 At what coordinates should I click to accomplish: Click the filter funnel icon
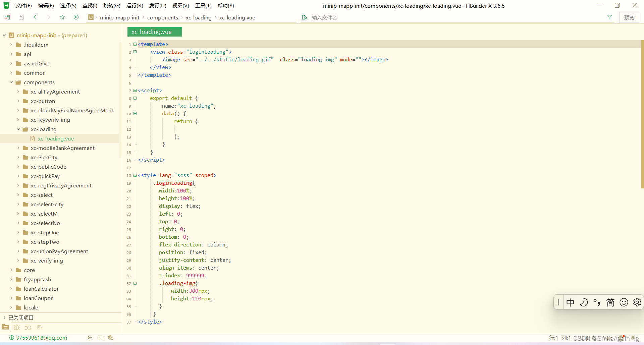coord(609,17)
